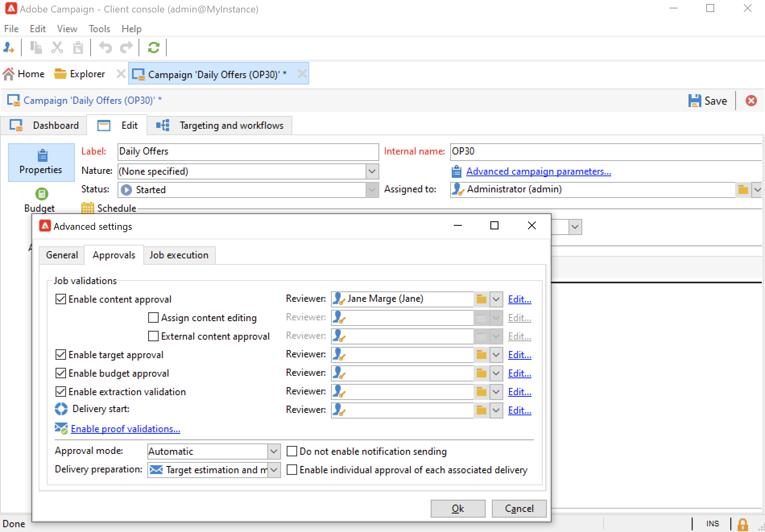Uncheck Enable extraction validation
Screen dimensions: 765x532
click(x=60, y=392)
